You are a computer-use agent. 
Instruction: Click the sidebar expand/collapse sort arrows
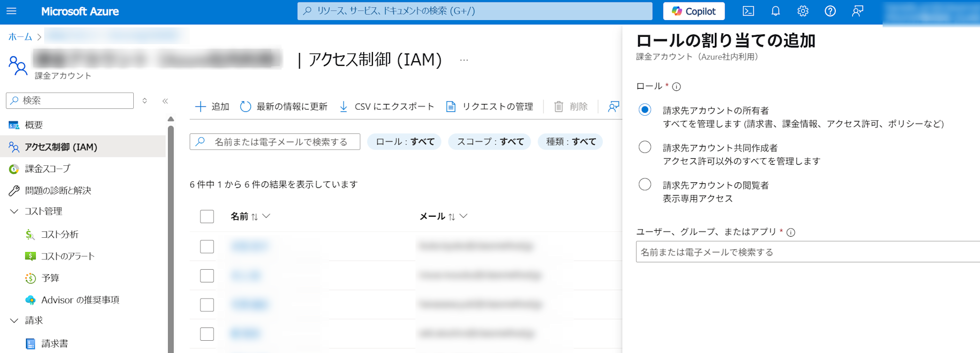click(145, 101)
